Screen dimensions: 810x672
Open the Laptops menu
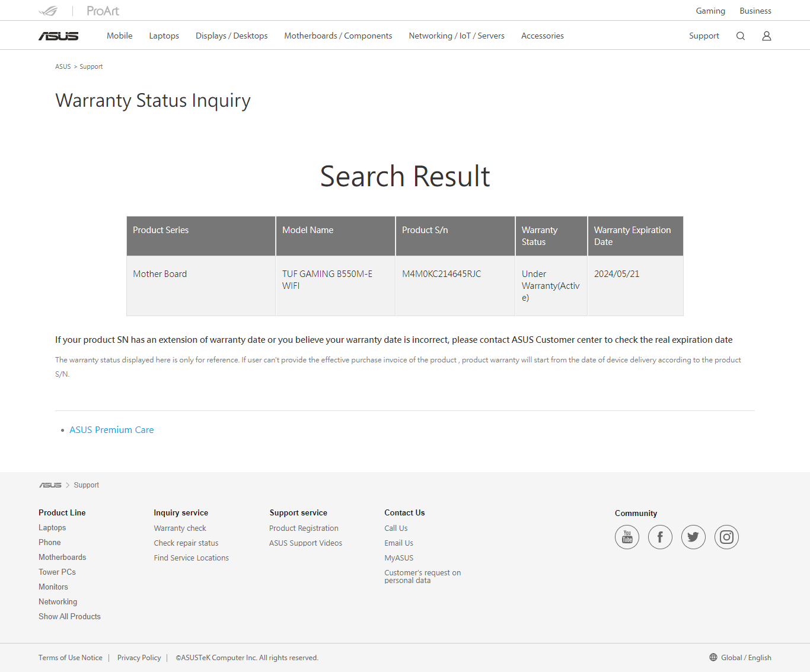pos(164,36)
